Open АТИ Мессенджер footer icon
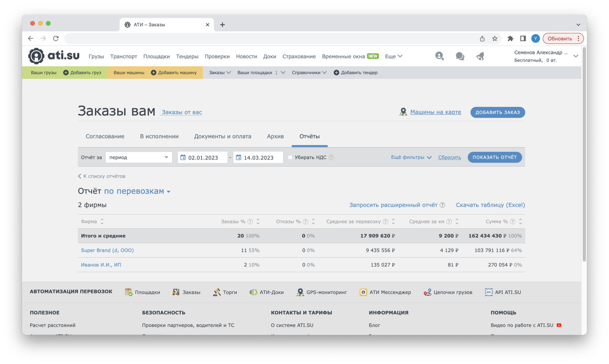The height and width of the screenshot is (364, 609). coord(363,292)
